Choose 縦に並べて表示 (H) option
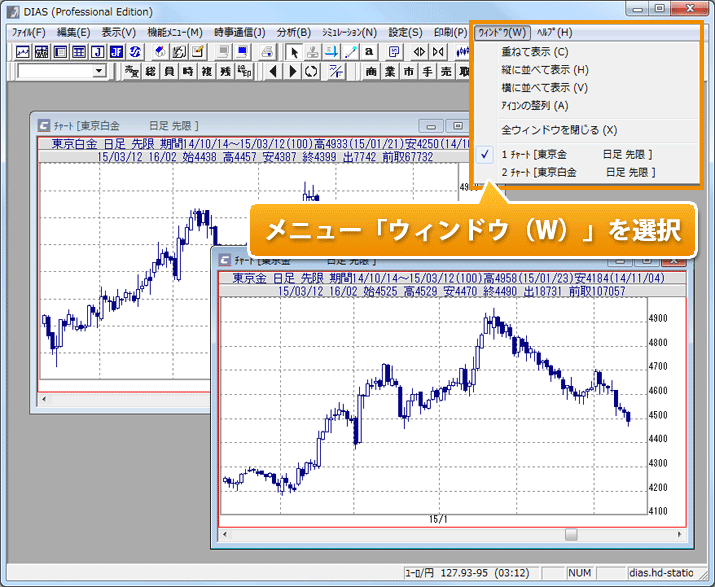Screen dimensions: 715x587 545,70
